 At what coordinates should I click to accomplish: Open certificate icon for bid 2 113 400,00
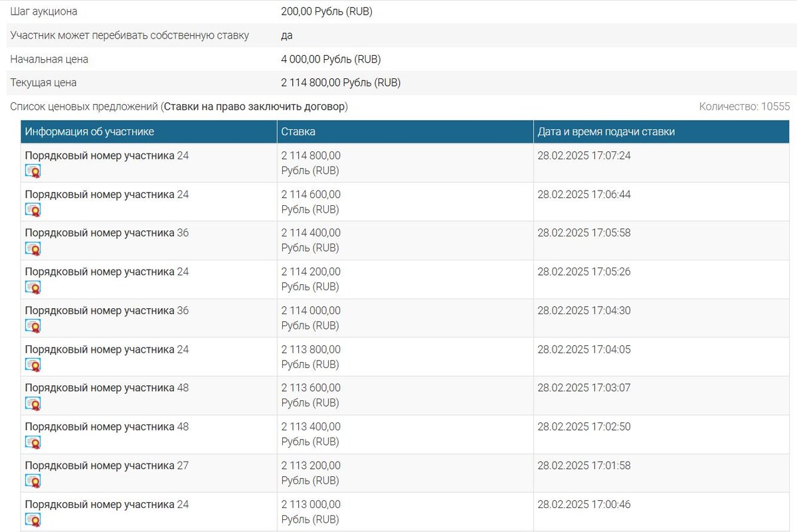coord(33,442)
